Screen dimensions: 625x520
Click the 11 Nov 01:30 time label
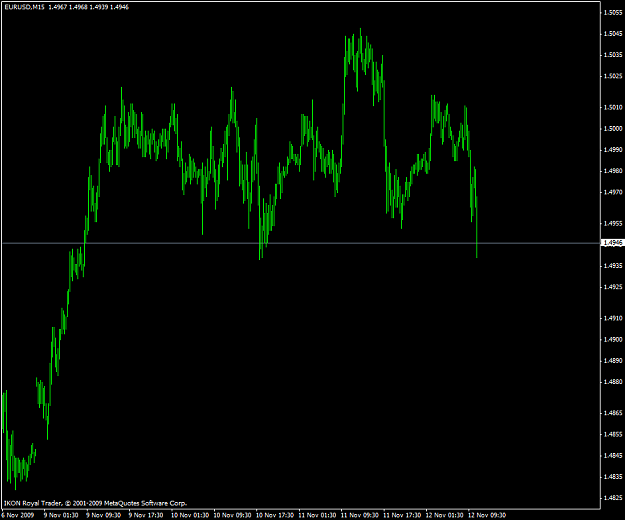pos(317,515)
